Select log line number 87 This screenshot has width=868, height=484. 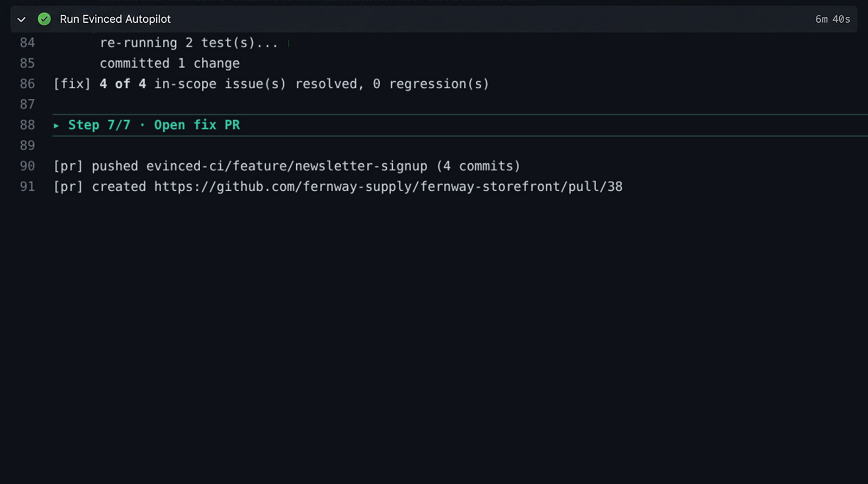[27, 105]
